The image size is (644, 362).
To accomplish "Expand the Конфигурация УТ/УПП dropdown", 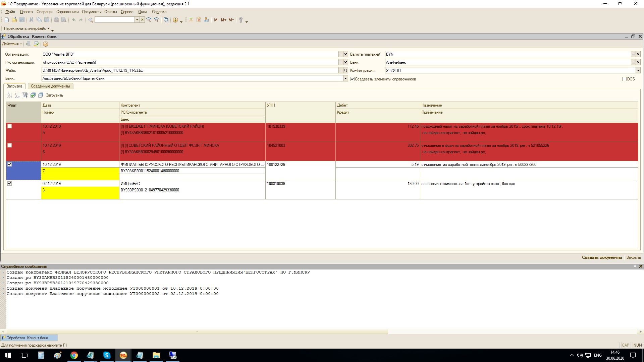I will [x=638, y=70].
